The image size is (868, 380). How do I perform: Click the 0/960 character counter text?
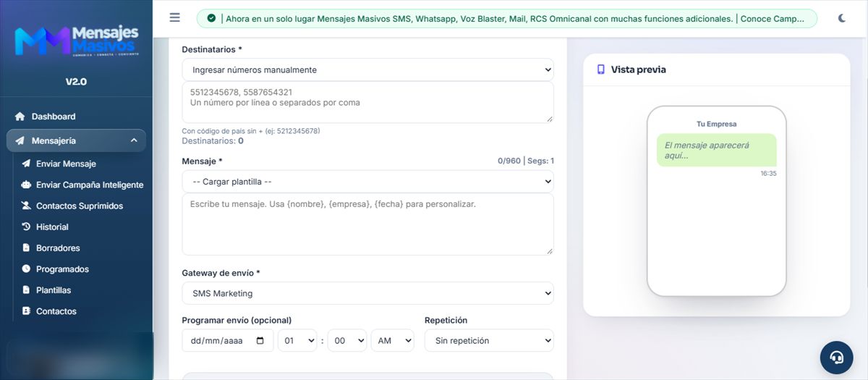click(x=509, y=161)
